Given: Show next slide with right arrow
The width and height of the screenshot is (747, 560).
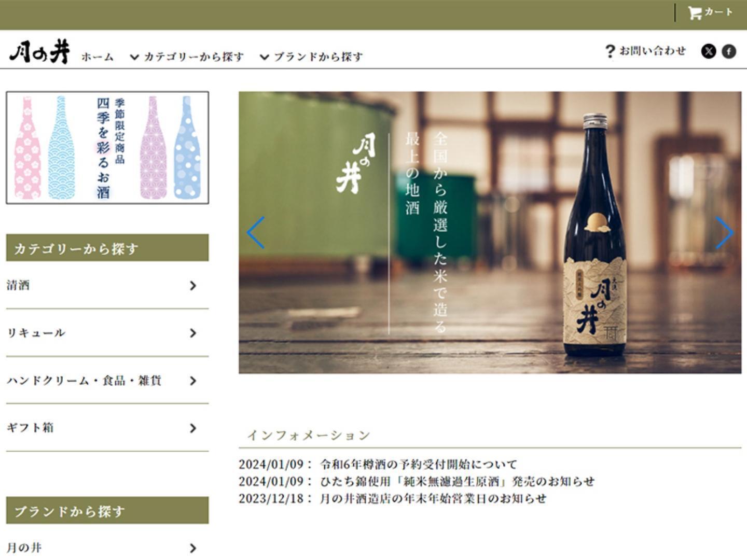Looking at the screenshot, I should pos(724,233).
